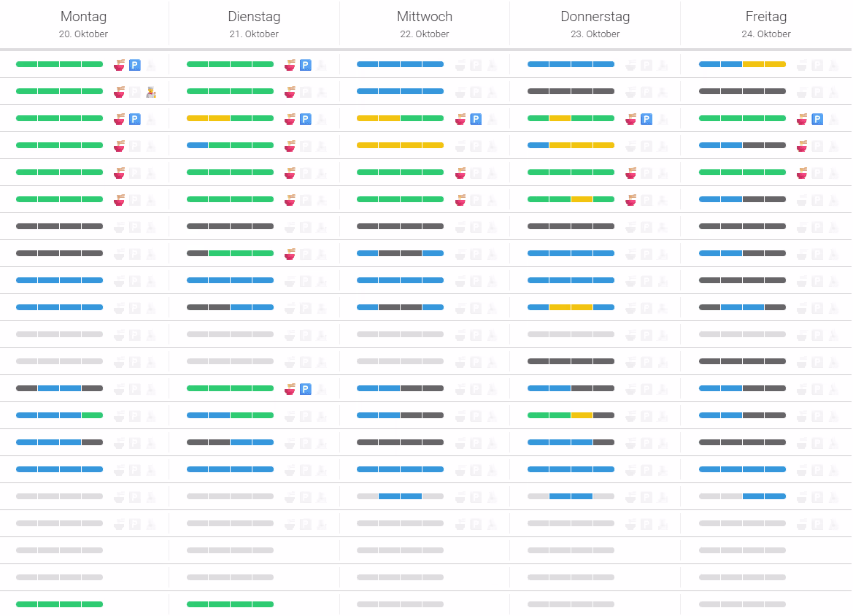Image resolution: width=853 pixels, height=616 pixels.
Task: Enable the blue parking toggle in Dienstag's lower highlighted row
Action: tap(305, 388)
